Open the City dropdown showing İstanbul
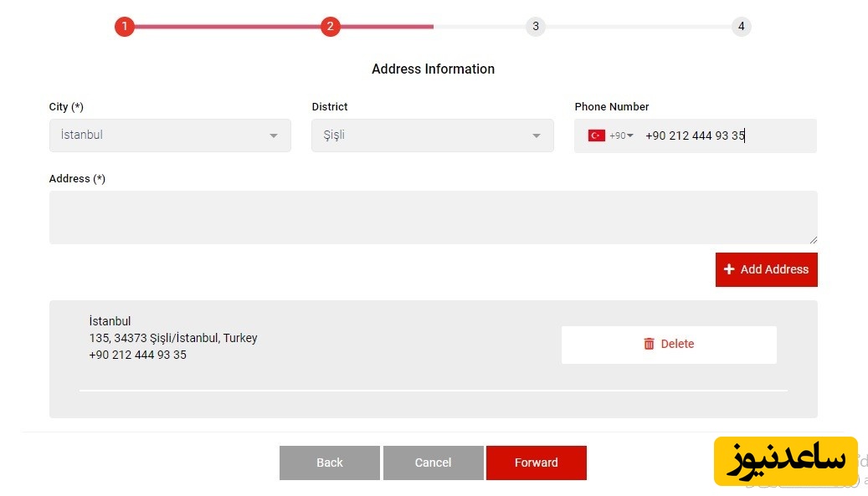 point(159,136)
